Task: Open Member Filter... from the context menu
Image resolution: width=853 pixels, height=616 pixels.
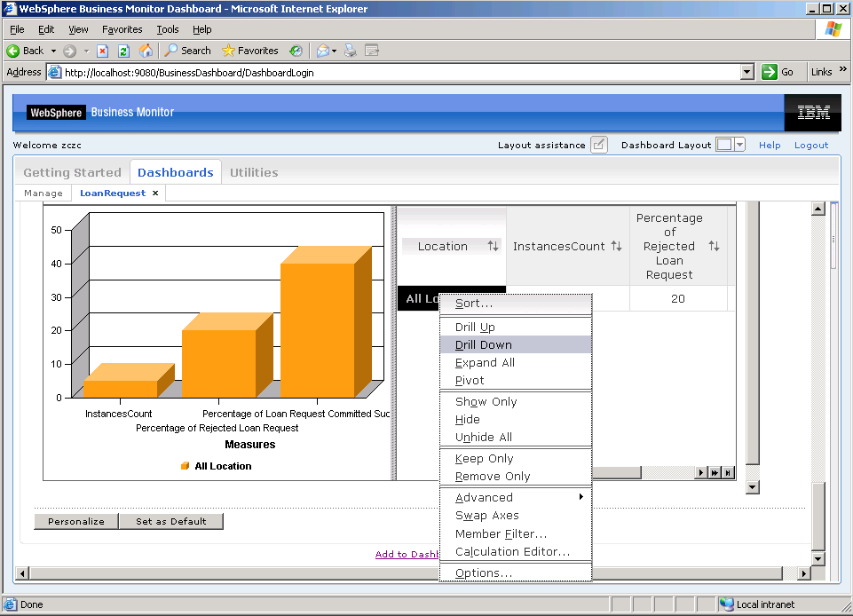Action: 515,533
